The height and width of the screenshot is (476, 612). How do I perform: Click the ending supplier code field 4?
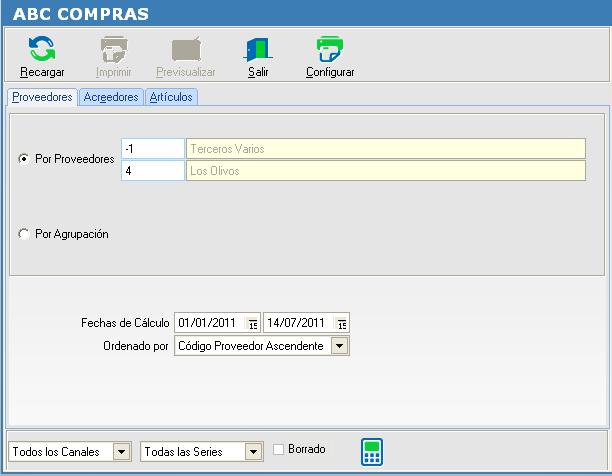coord(153,171)
